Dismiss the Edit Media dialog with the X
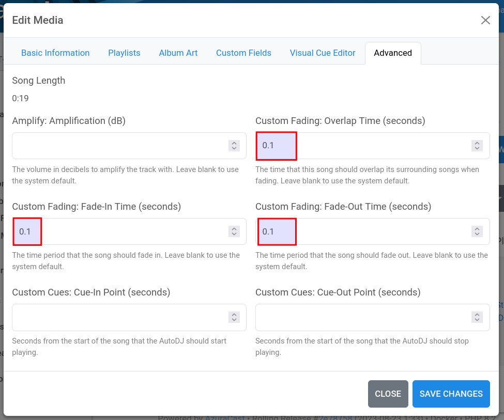The image size is (504, 420). pyautogui.click(x=485, y=20)
